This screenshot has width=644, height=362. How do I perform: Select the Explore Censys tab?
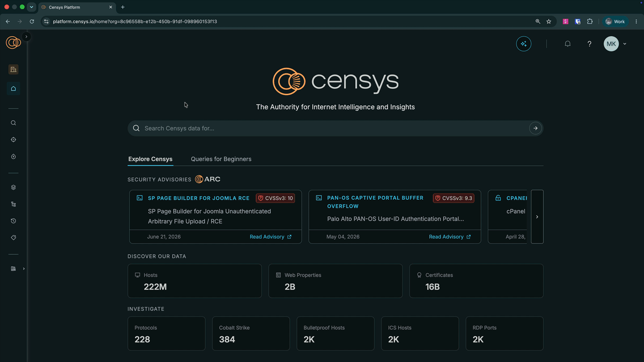[x=150, y=159]
